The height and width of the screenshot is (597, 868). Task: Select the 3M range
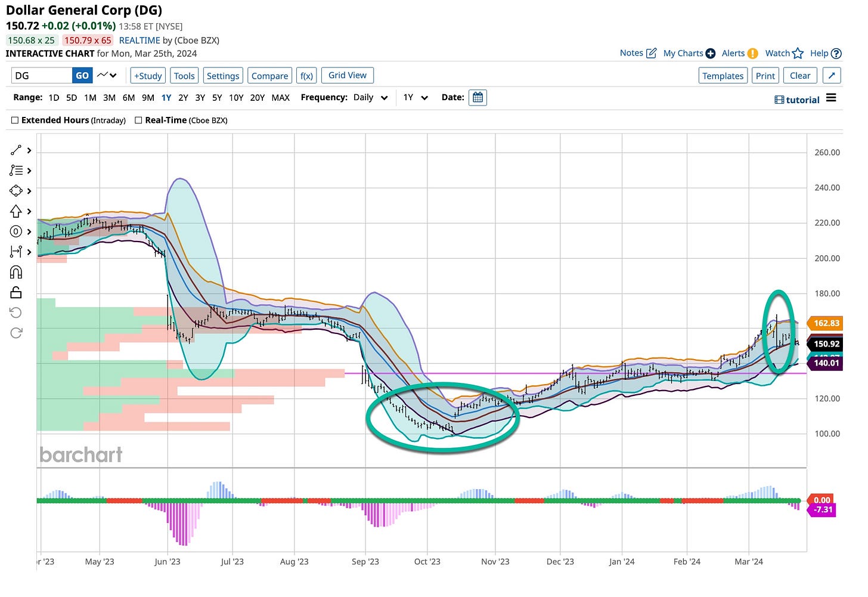109,97
